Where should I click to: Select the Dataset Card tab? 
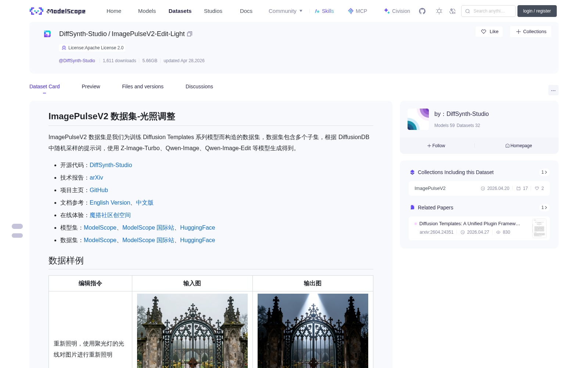[x=44, y=86]
